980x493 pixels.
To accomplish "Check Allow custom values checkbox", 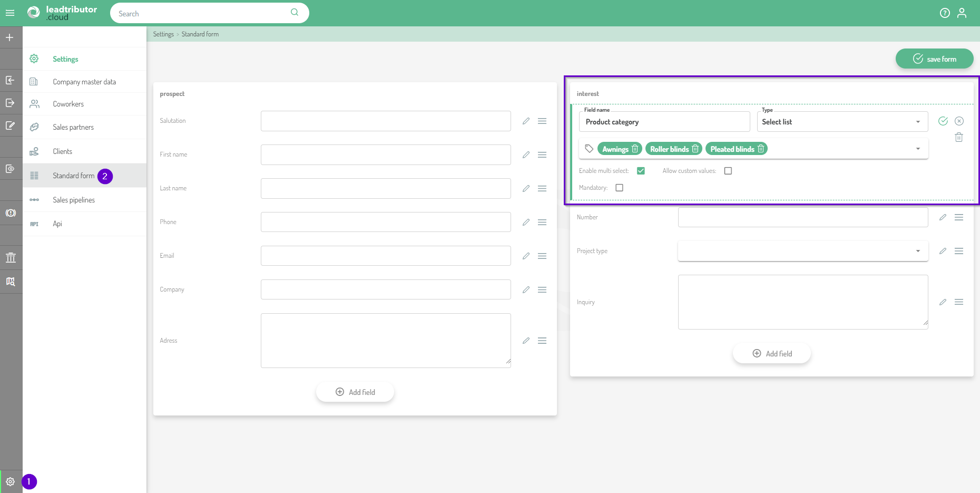I will coord(728,171).
